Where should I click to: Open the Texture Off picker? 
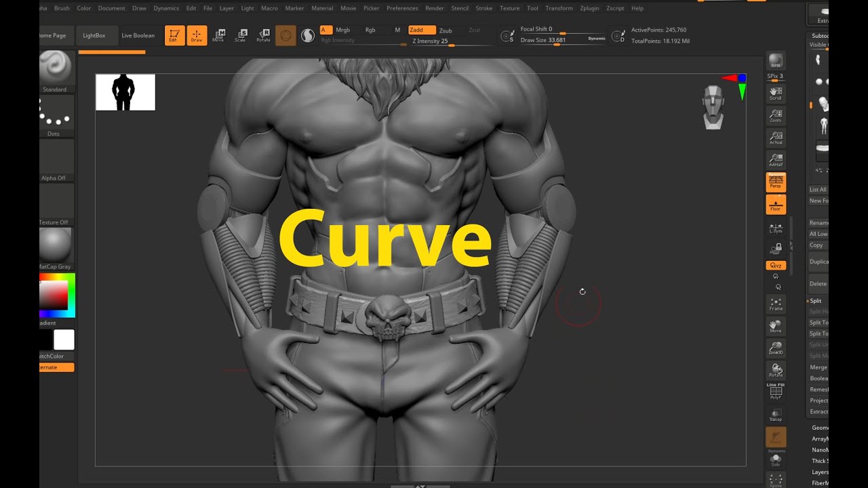(x=56, y=205)
